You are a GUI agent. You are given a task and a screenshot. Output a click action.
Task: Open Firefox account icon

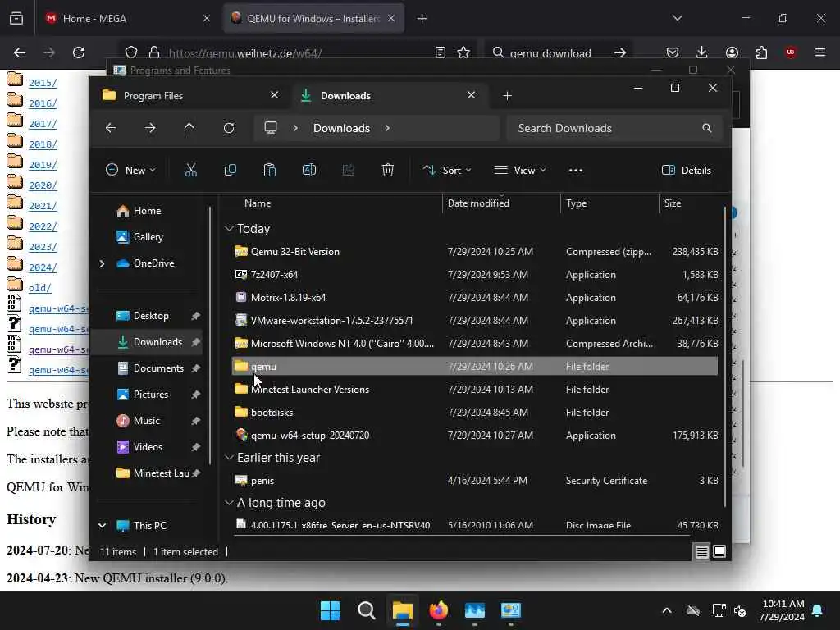[732, 52]
